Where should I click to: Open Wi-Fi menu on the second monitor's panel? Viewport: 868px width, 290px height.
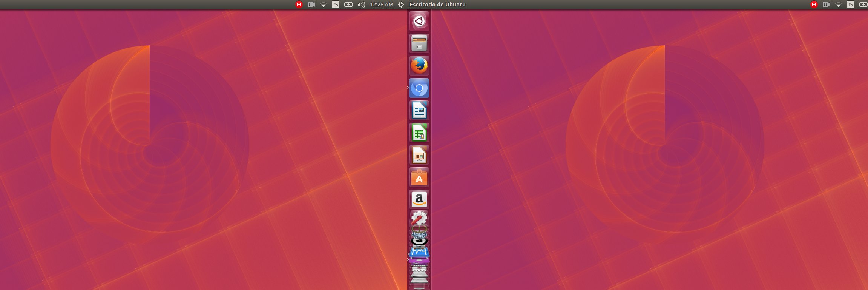[x=838, y=5]
